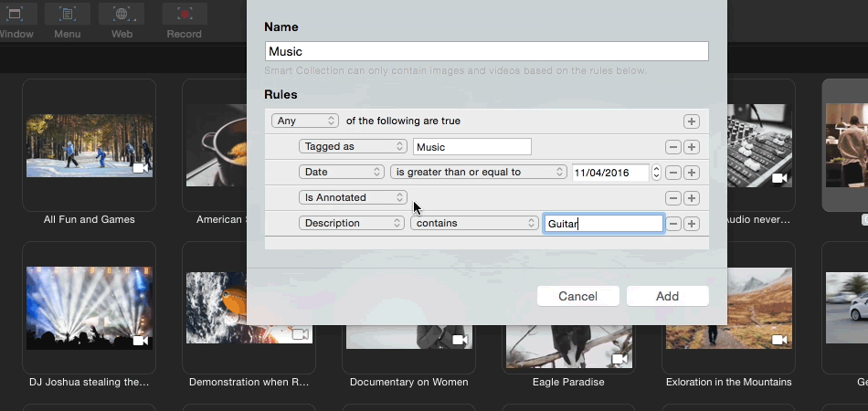Screen dimensions: 868x411
Task: Click the Window capture toolbar icon
Action: (x=15, y=15)
